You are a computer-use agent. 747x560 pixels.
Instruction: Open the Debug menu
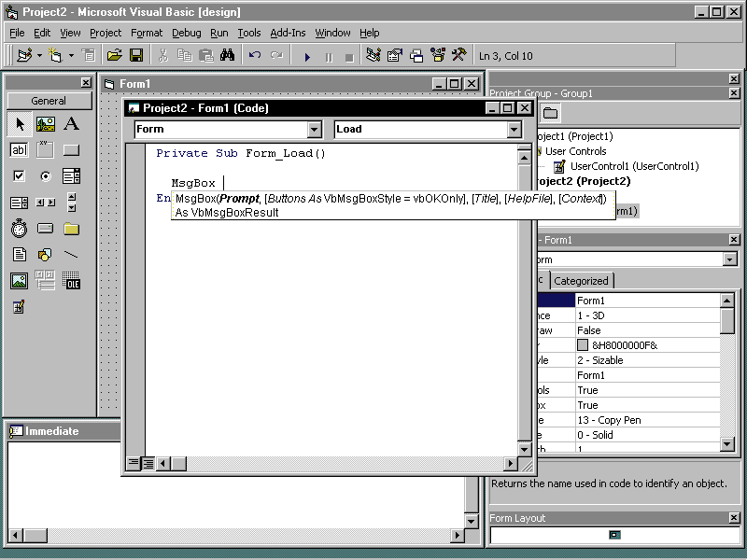[186, 33]
